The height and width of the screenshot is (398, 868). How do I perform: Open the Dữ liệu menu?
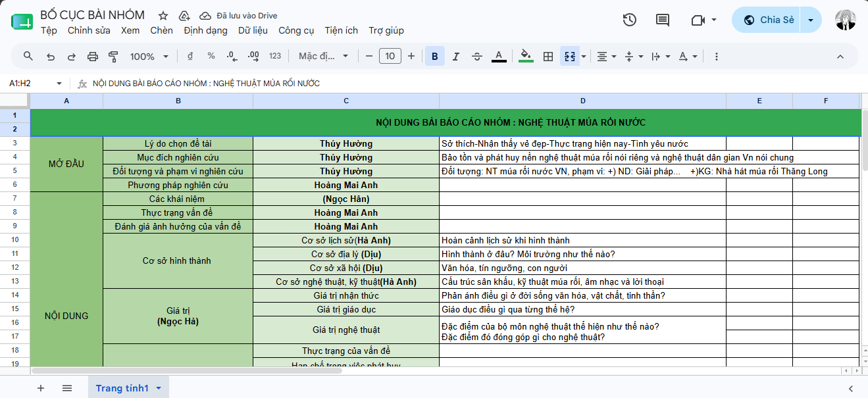tap(253, 30)
